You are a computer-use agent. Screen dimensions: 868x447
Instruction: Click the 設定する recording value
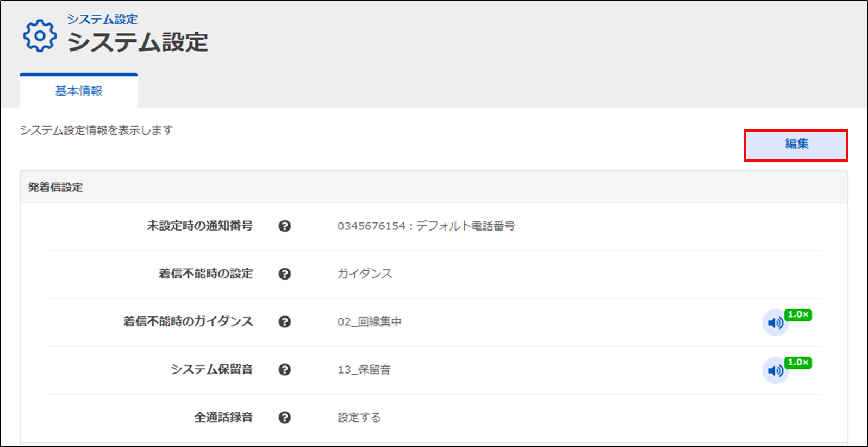pos(359,418)
